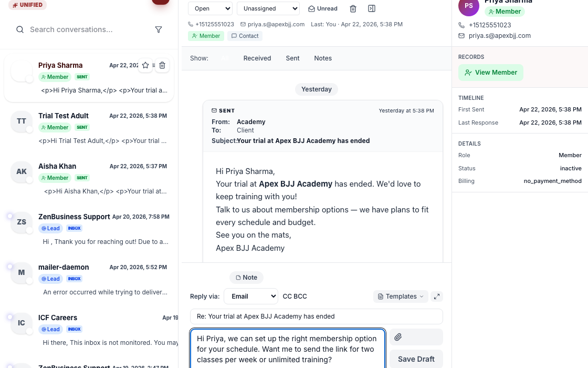The height and width of the screenshot is (368, 588).
Task: Star the Priya Sharma conversation
Action: (x=145, y=65)
